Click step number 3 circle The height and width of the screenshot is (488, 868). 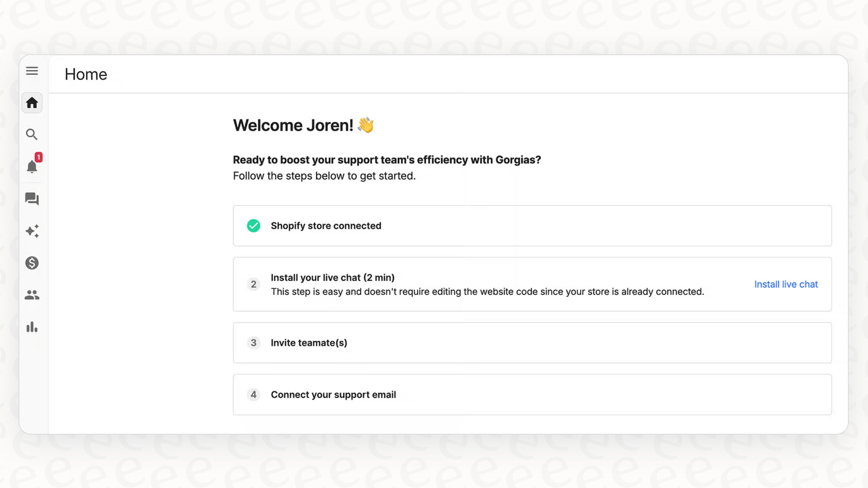click(254, 342)
